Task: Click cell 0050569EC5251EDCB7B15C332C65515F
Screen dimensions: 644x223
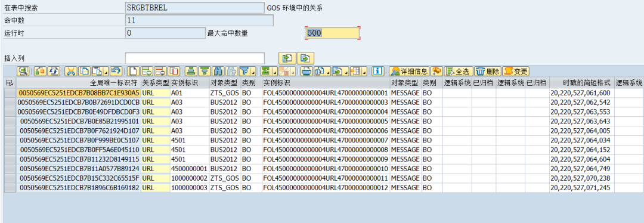Action: 79,178
